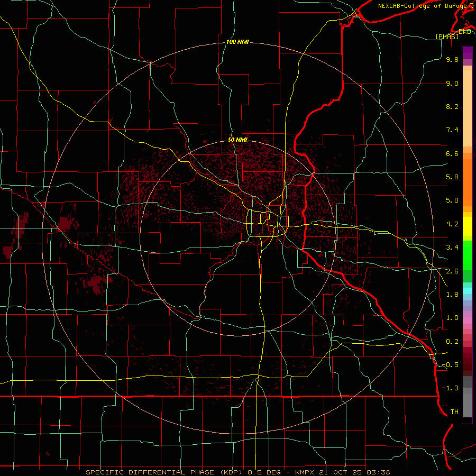The width and height of the screenshot is (476, 476).
Task: Click the "[PHAS]" units label above colorbar
Action: click(447, 36)
